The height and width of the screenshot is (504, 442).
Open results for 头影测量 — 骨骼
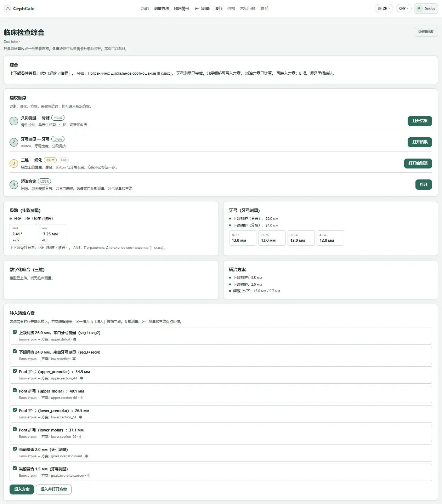pyautogui.click(x=420, y=121)
